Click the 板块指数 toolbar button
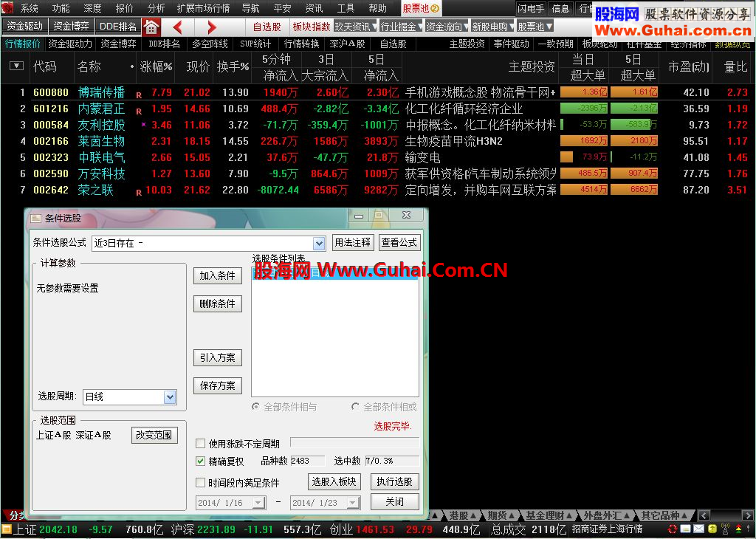The image size is (756, 539). [312, 27]
